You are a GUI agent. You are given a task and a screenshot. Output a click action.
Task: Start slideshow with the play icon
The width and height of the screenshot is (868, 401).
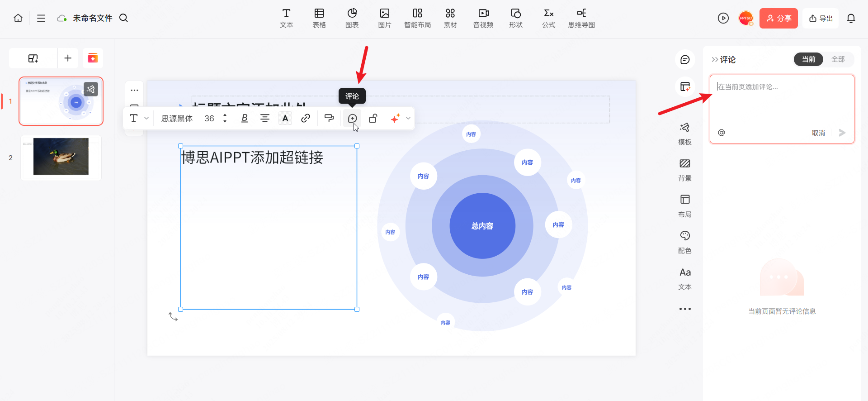pyautogui.click(x=723, y=18)
